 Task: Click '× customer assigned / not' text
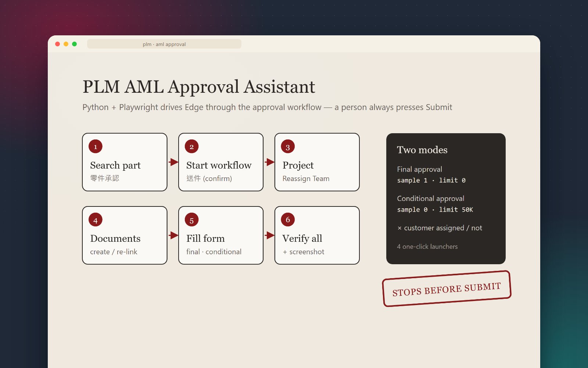pos(440,228)
